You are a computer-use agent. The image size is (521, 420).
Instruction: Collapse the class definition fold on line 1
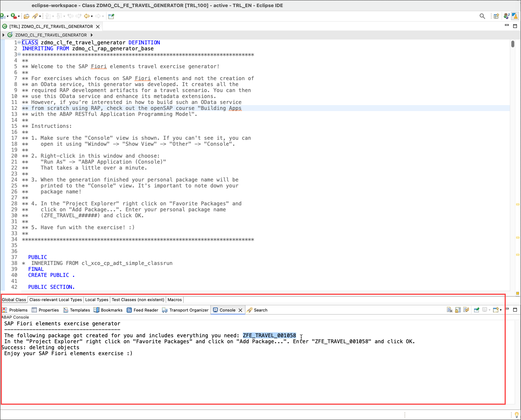tap(19, 42)
